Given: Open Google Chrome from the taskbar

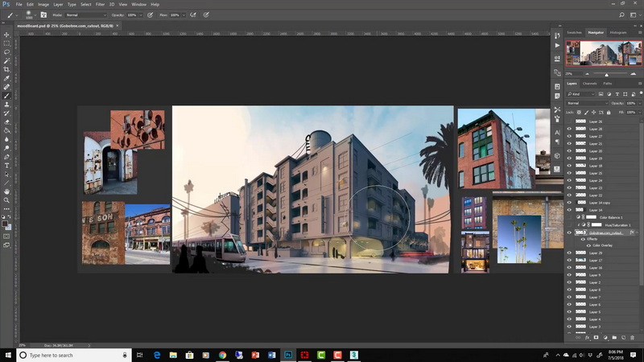Looking at the screenshot, I should coord(222,355).
